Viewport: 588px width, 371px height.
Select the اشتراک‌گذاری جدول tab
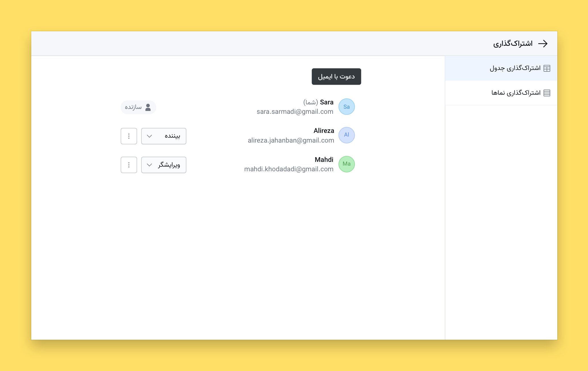coord(501,68)
